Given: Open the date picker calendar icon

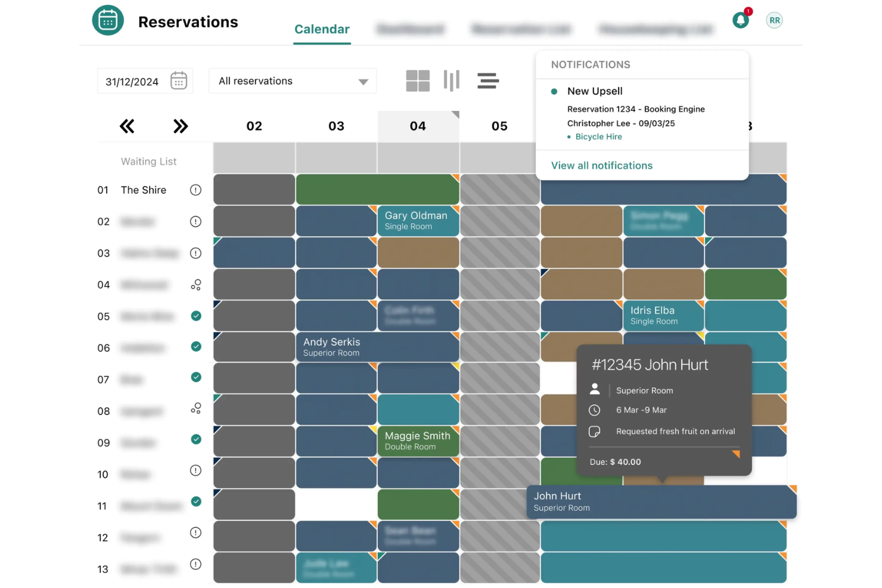Looking at the screenshot, I should click(x=179, y=80).
